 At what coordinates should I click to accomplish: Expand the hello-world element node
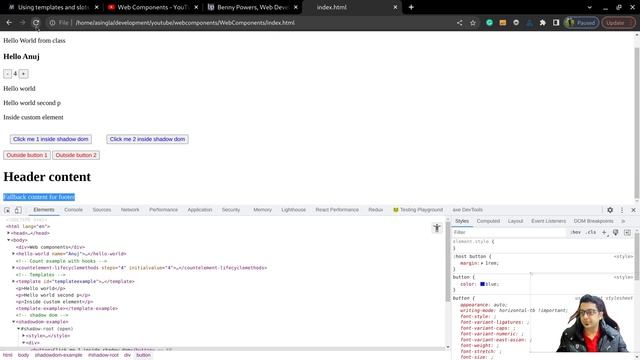[x=13, y=254]
